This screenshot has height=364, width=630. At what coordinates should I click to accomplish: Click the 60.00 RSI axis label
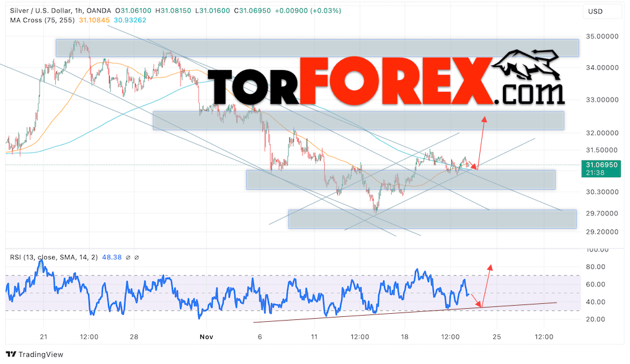[x=595, y=285]
